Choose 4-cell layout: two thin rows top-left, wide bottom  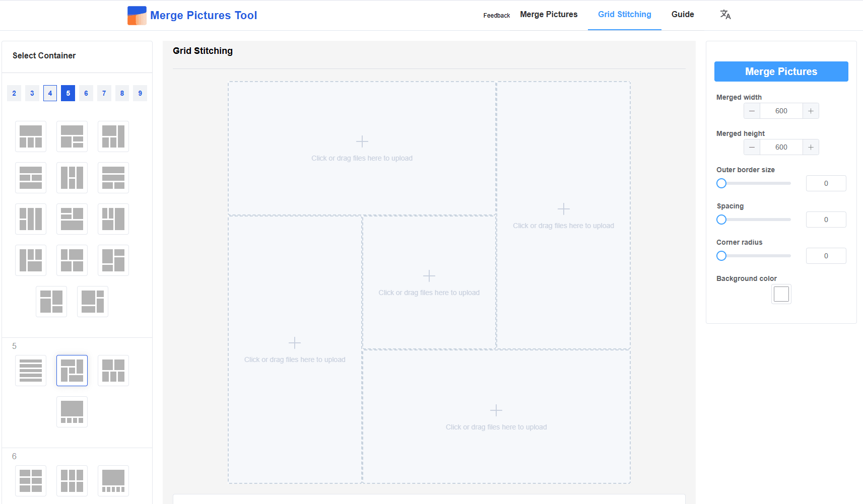coord(72,219)
